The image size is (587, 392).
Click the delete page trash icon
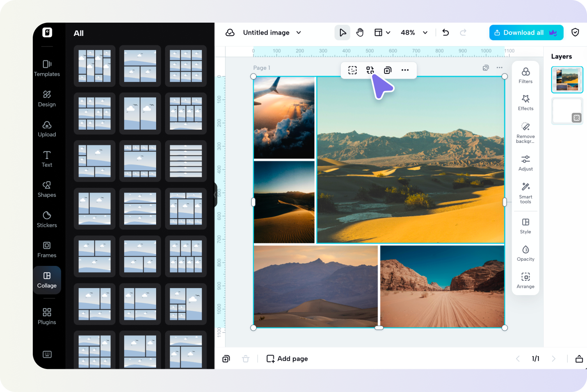pos(245,359)
